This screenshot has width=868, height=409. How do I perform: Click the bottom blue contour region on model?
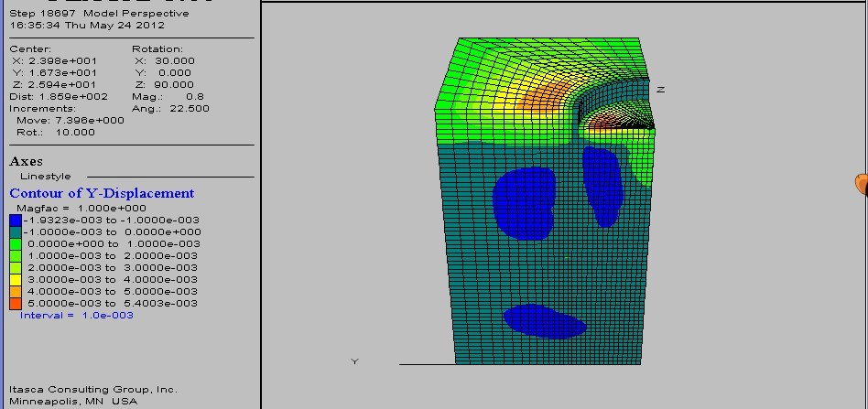pyautogui.click(x=544, y=321)
